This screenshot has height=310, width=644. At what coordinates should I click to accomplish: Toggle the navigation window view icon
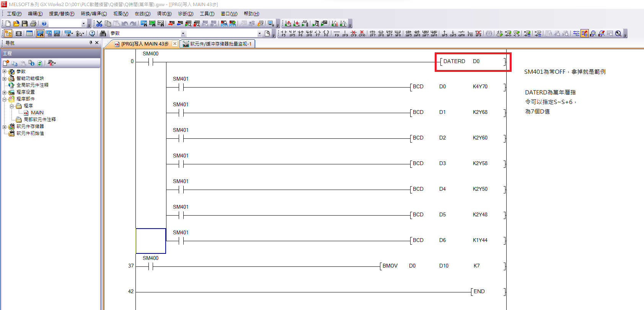coord(8,34)
